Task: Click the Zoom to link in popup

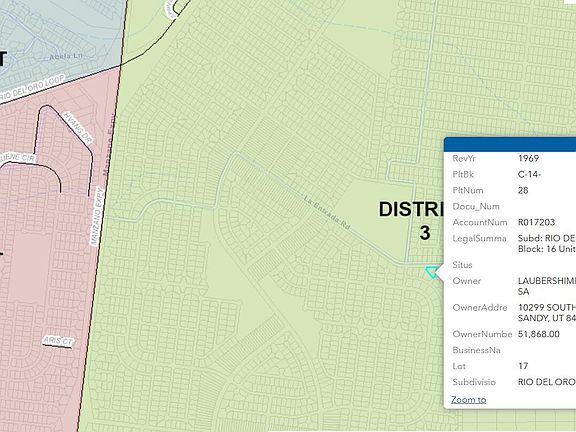Action: coord(468,400)
